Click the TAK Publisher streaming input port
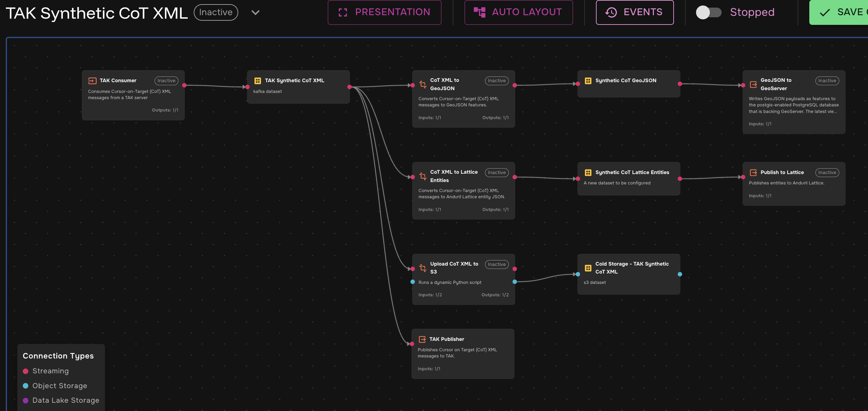868x411 pixels. tap(412, 344)
